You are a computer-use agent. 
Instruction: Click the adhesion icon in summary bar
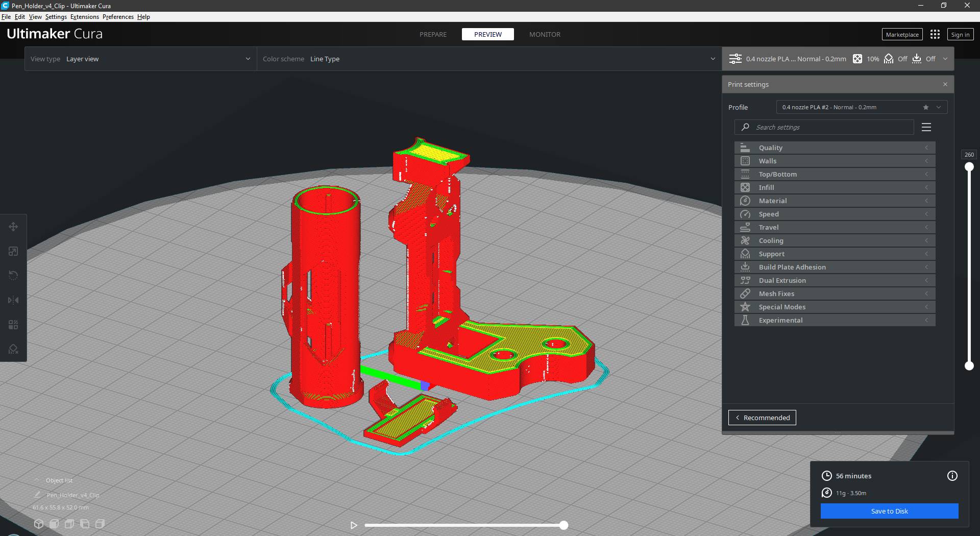tap(917, 59)
